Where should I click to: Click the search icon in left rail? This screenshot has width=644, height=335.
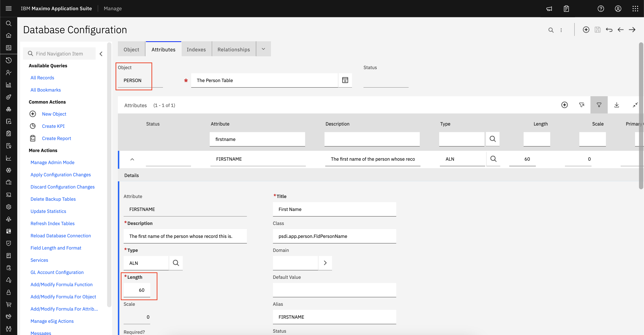[8, 24]
